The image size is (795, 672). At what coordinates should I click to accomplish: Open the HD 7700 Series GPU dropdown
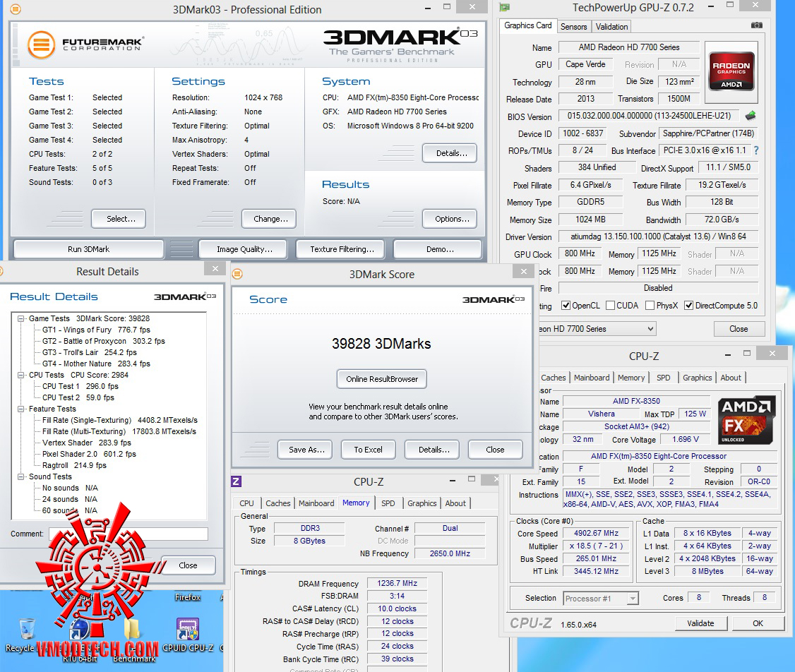pyautogui.click(x=598, y=329)
